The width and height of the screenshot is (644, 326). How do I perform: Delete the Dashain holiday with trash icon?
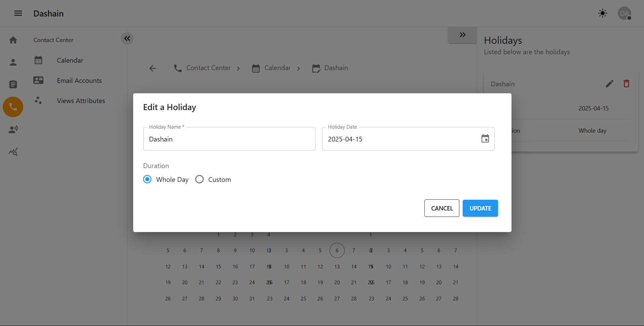pyautogui.click(x=626, y=84)
